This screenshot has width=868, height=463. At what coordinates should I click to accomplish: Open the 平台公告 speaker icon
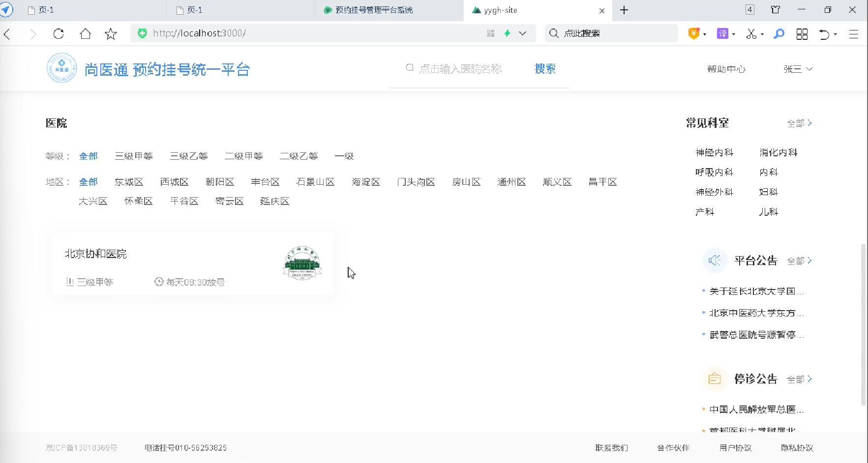point(715,260)
